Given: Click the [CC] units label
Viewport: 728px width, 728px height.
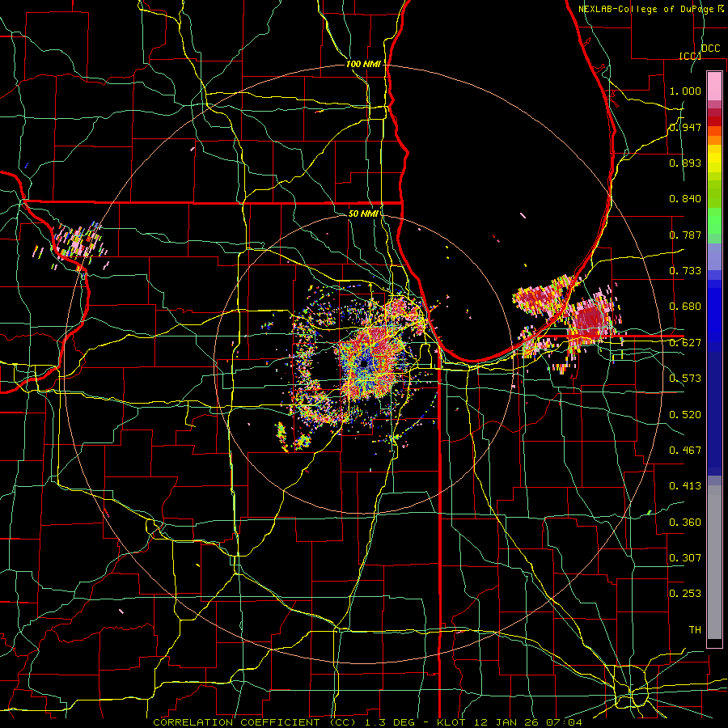Looking at the screenshot, I should pyautogui.click(x=690, y=56).
